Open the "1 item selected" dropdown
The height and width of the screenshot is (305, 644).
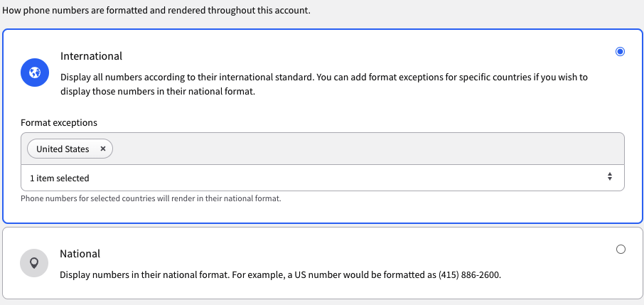(x=323, y=178)
